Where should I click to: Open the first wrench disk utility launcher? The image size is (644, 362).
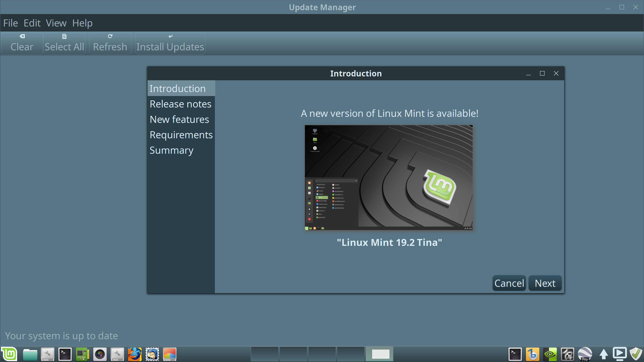click(47, 354)
